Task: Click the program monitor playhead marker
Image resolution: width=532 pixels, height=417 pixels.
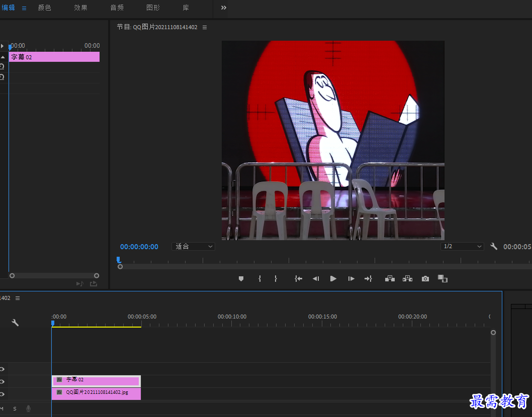Action: coord(118,260)
